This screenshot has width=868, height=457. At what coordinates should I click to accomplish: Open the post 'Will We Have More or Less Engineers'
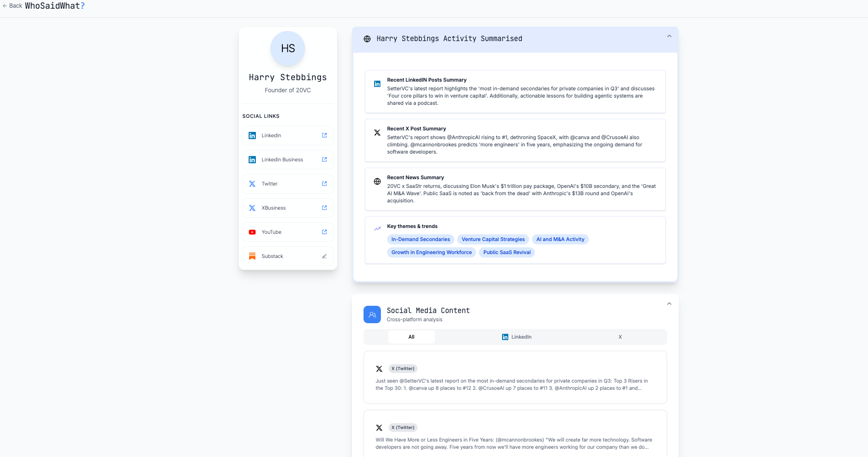[515, 434]
